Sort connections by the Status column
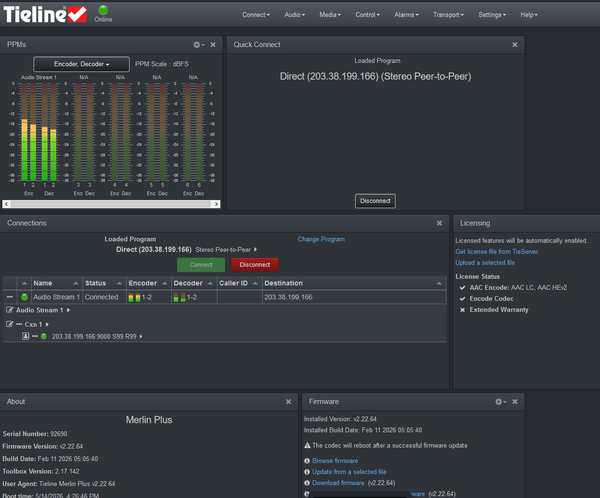This screenshot has height=498, width=600. tap(103, 283)
